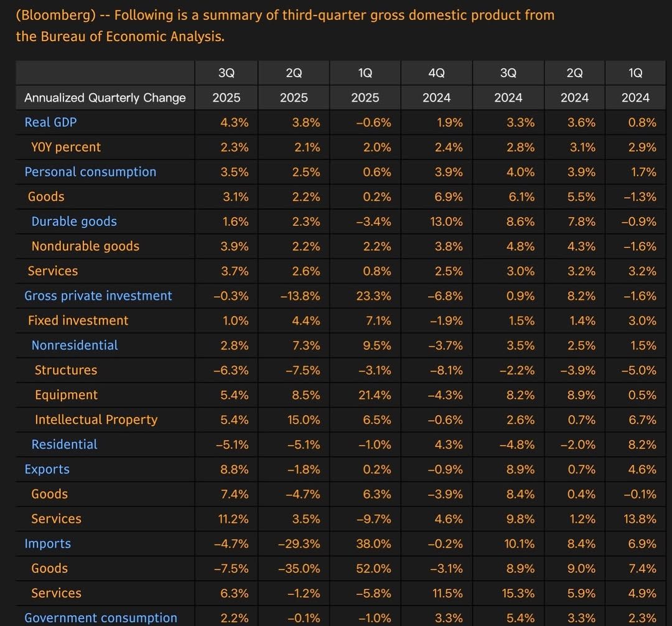672x626 pixels.
Task: Select the 1Q 2024 column header
Action: pos(635,85)
